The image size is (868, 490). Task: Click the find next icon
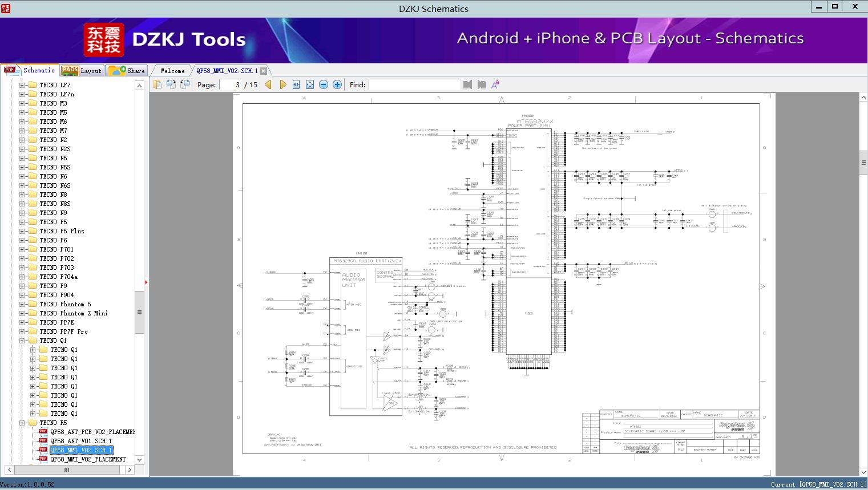pos(482,84)
